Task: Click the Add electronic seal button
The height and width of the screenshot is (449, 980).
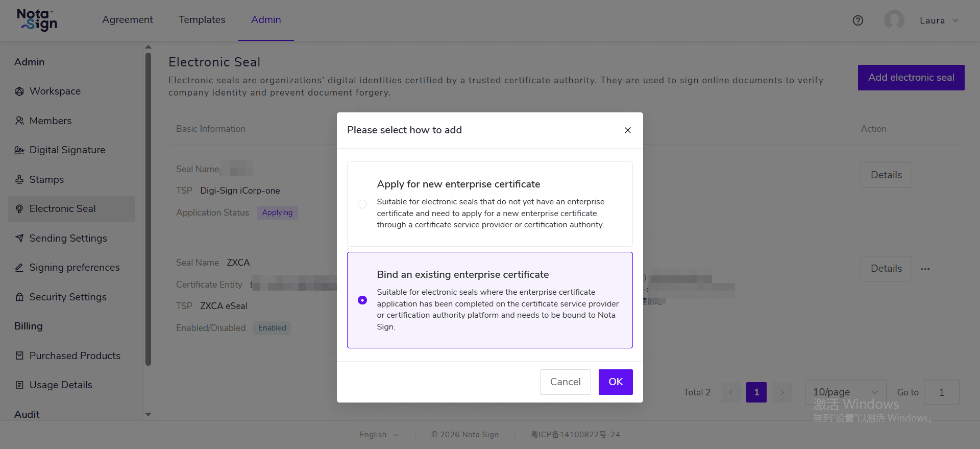Action: click(911, 78)
